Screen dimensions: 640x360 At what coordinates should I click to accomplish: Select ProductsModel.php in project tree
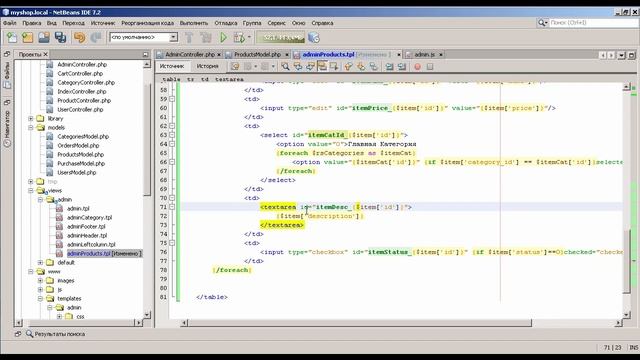coord(80,154)
